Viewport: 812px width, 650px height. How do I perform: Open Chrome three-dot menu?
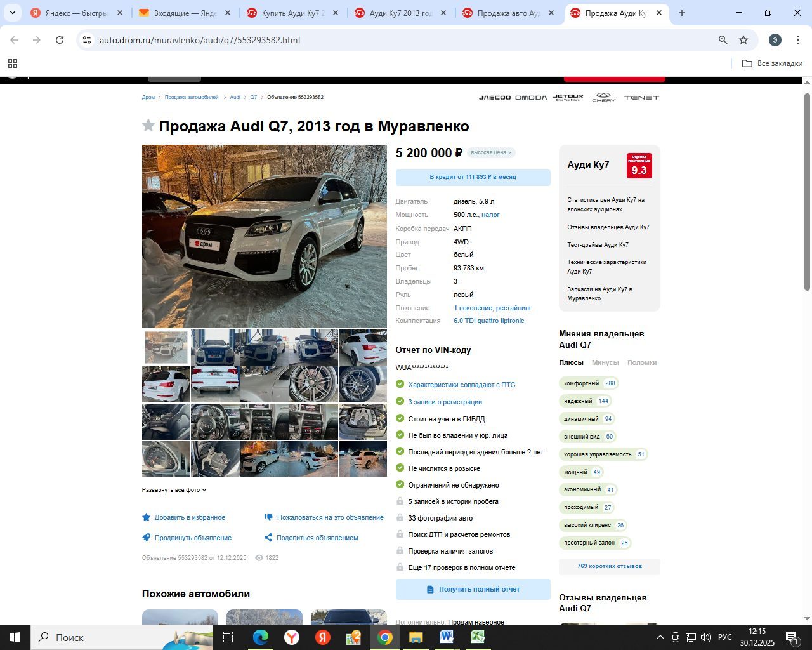tap(798, 40)
